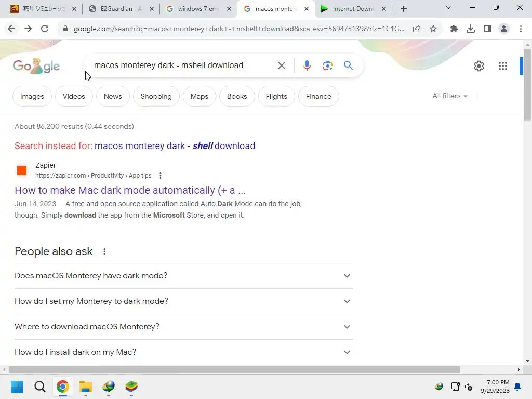The height and width of the screenshot is (399, 532).
Task: Open People also ask options menu
Action: (x=104, y=251)
